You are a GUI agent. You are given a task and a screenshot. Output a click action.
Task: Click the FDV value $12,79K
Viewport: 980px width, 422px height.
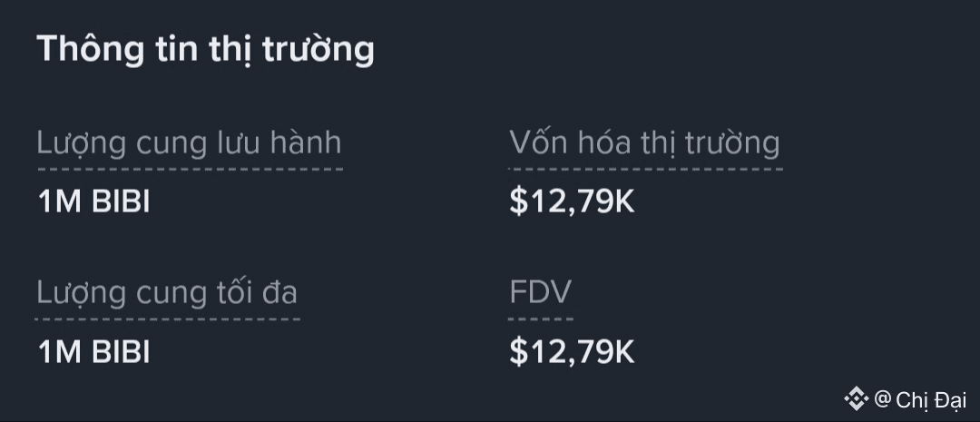(x=572, y=351)
